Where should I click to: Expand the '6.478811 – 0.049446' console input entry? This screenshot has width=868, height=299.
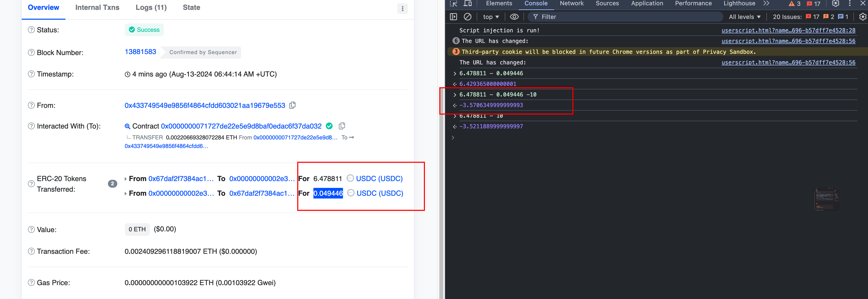[x=454, y=73]
